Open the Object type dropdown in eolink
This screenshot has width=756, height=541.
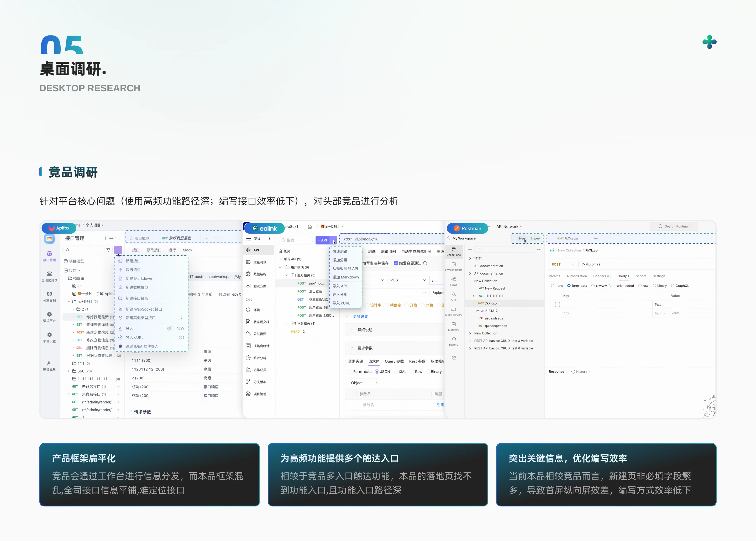click(365, 383)
